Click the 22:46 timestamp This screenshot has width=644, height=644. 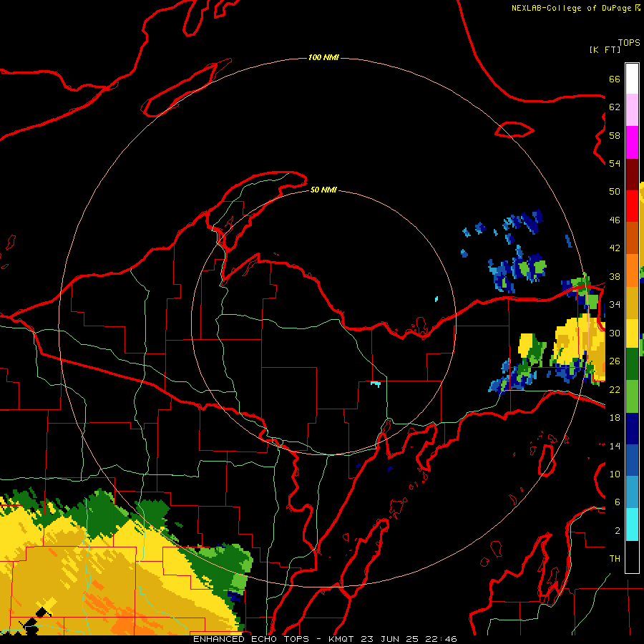441,639
